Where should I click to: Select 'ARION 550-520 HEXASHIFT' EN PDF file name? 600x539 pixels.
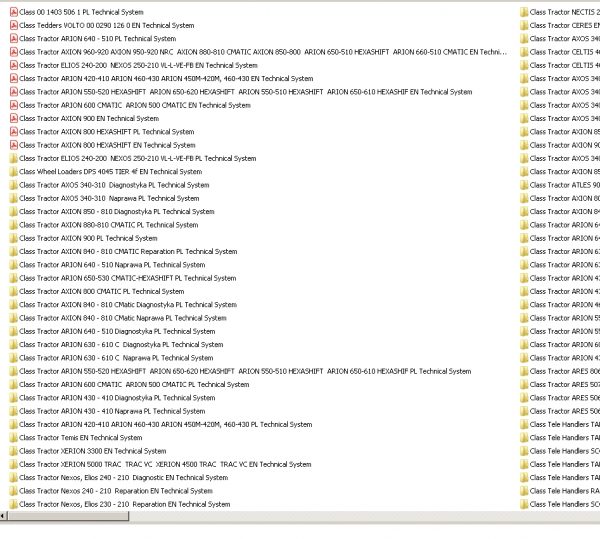246,92
